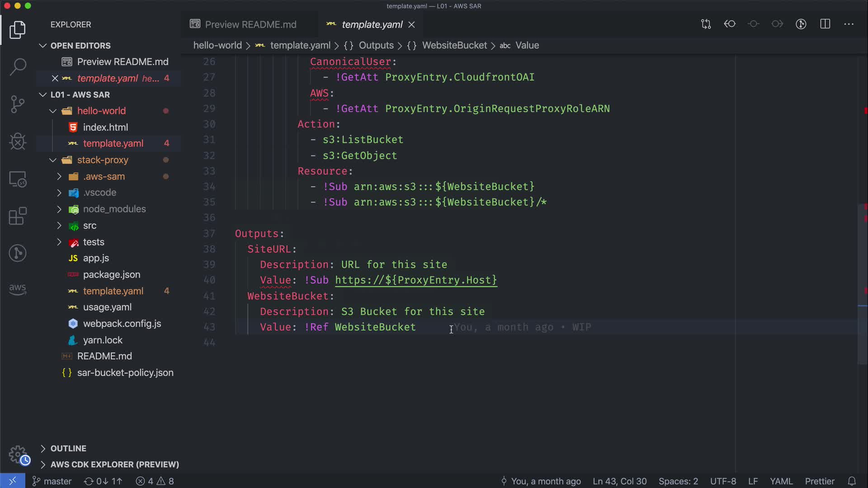Open the Search view in activity bar
This screenshot has width=868, height=488.
tap(18, 67)
